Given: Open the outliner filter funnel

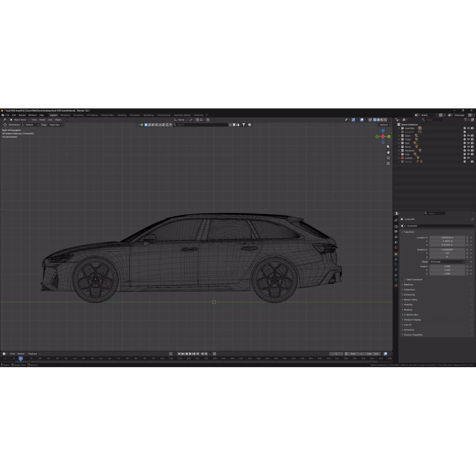Looking at the screenshot, I should pyautogui.click(x=465, y=120).
